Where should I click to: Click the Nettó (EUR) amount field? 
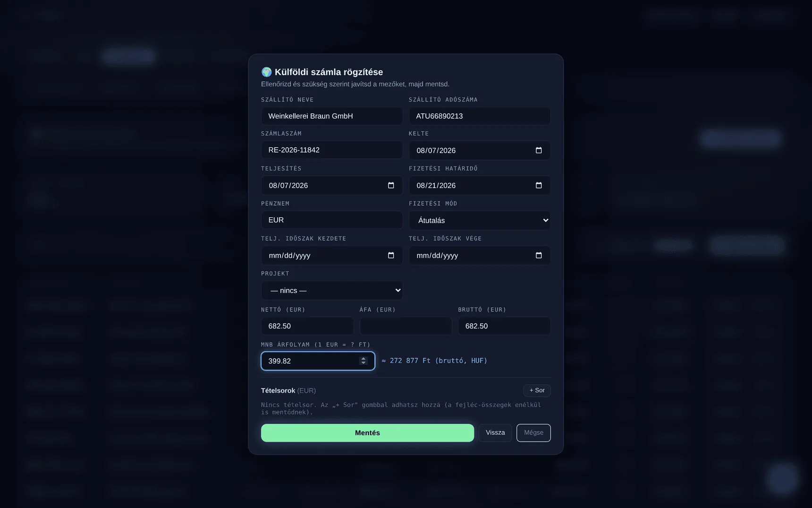pos(307,326)
